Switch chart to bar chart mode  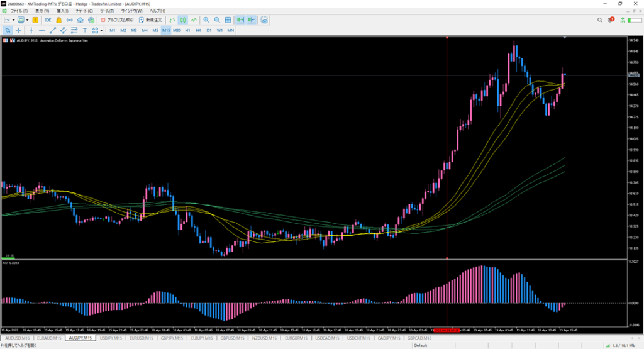point(172,20)
